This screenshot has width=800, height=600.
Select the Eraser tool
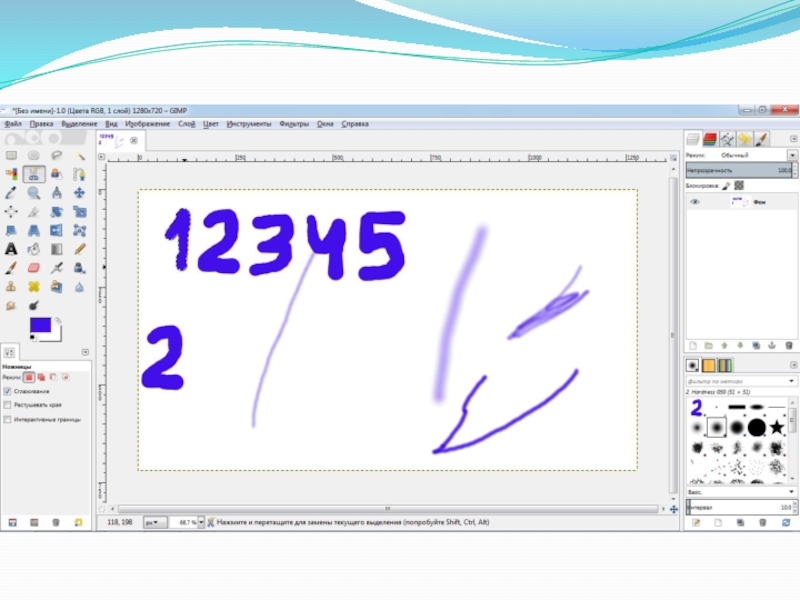point(34,268)
